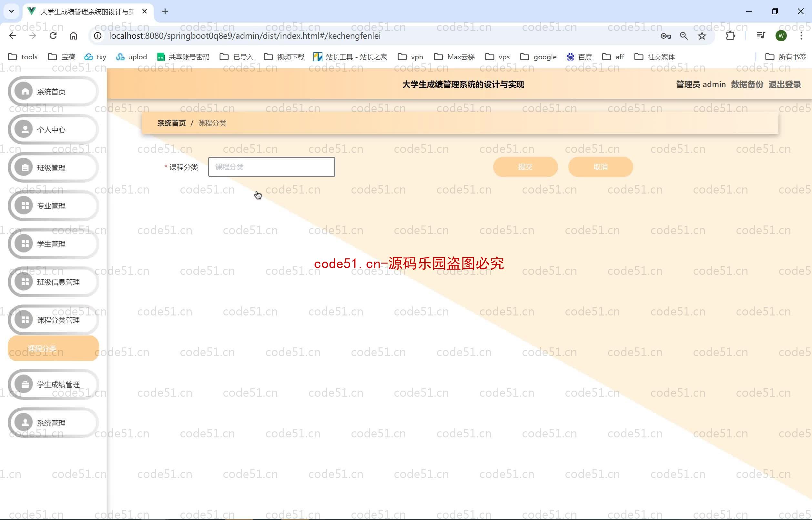The width and height of the screenshot is (812, 520).
Task: Click the 系统首页 sidebar icon
Action: pyautogui.click(x=23, y=91)
